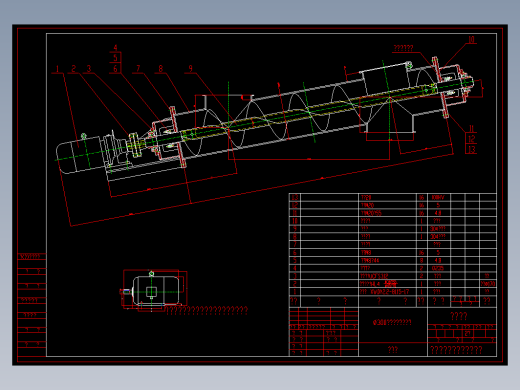This screenshot has width=520, height=390.
Task: Select callout number 13 at right end
Action: coord(471,150)
